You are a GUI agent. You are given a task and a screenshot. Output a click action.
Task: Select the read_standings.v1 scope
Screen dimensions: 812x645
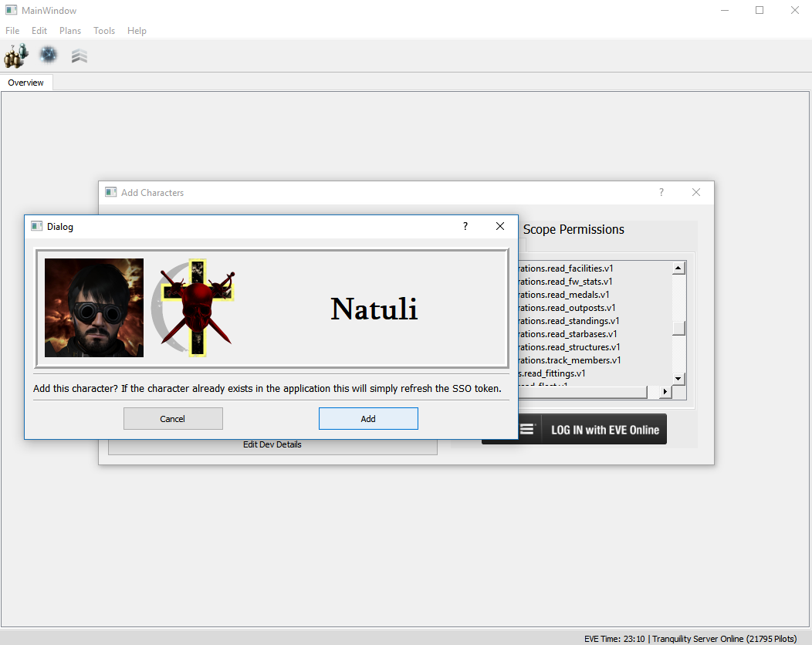point(569,321)
